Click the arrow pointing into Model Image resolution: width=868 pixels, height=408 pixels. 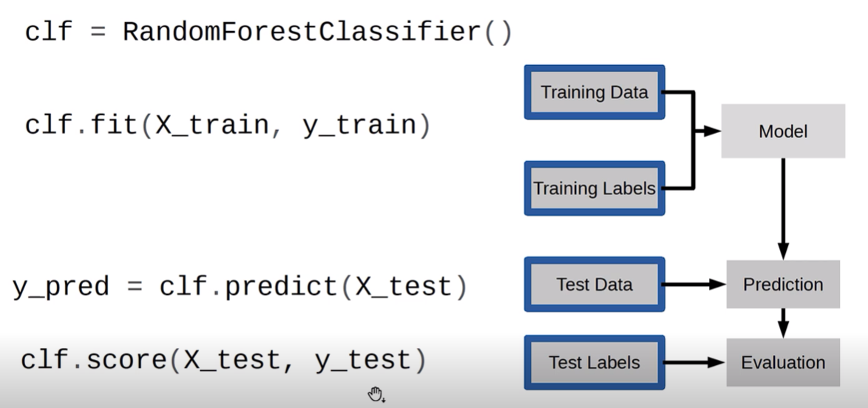708,132
